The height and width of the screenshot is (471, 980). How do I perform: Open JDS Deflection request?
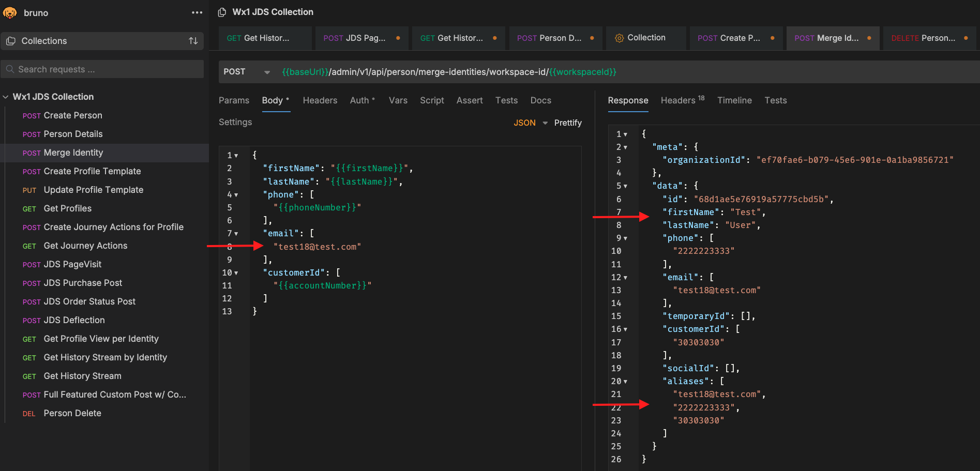pos(105,320)
